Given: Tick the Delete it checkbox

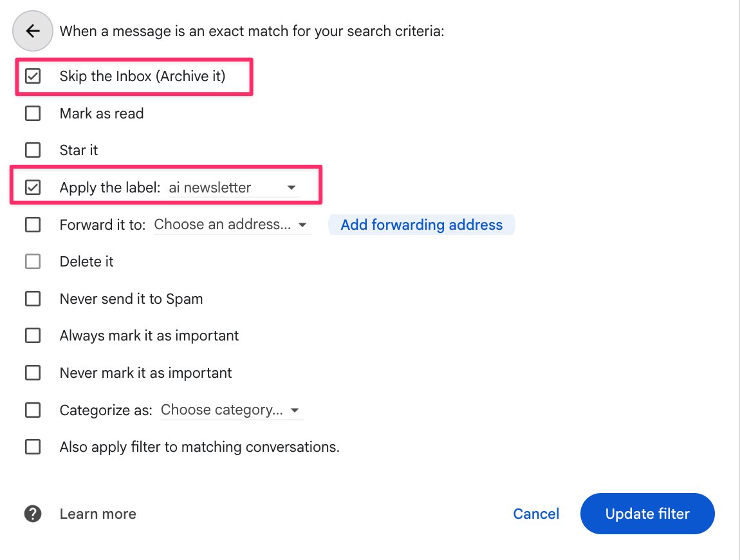Looking at the screenshot, I should (33, 261).
